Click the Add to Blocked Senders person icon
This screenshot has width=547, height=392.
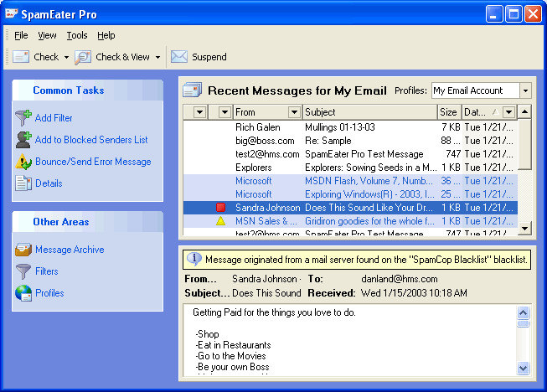click(23, 140)
